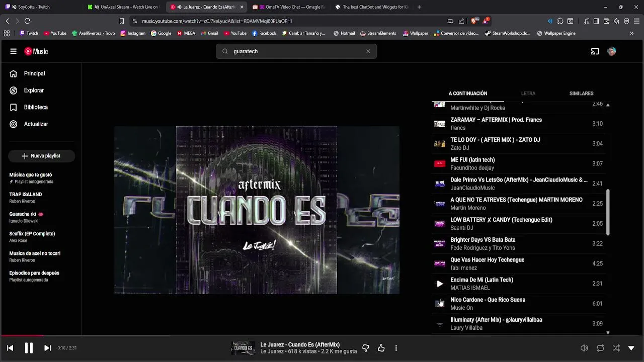Play Illuminaty (After Mix) track

coord(518,323)
